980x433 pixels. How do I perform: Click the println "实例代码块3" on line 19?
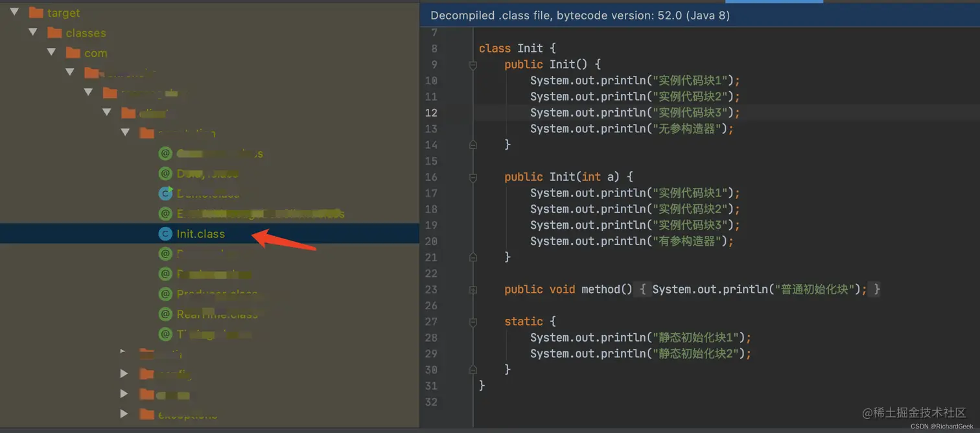(635, 225)
